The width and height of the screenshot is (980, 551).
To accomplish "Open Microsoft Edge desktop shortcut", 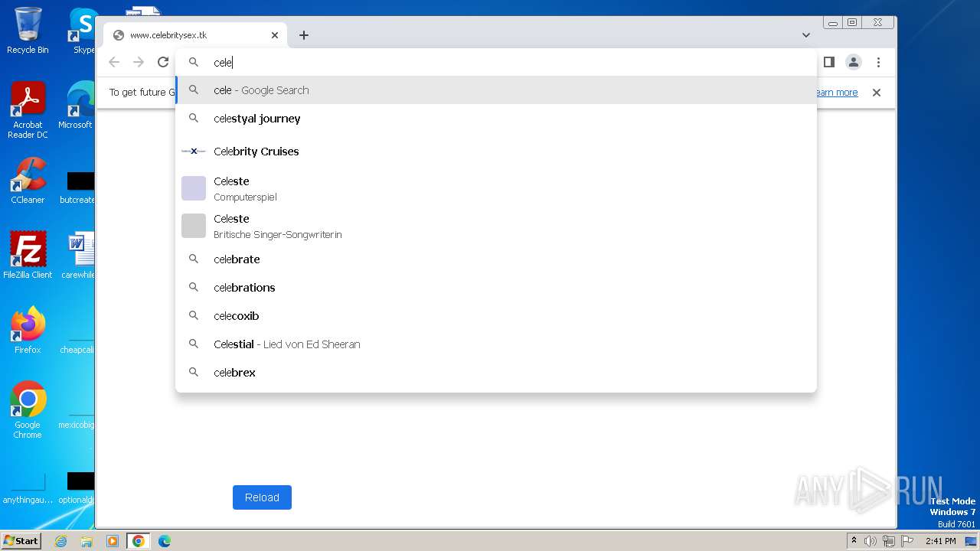I will [x=77, y=106].
